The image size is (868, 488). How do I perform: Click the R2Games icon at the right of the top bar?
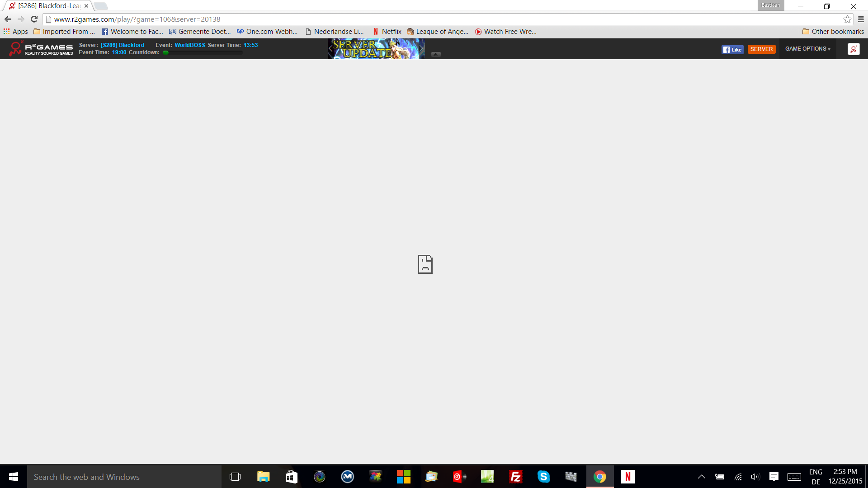point(854,49)
